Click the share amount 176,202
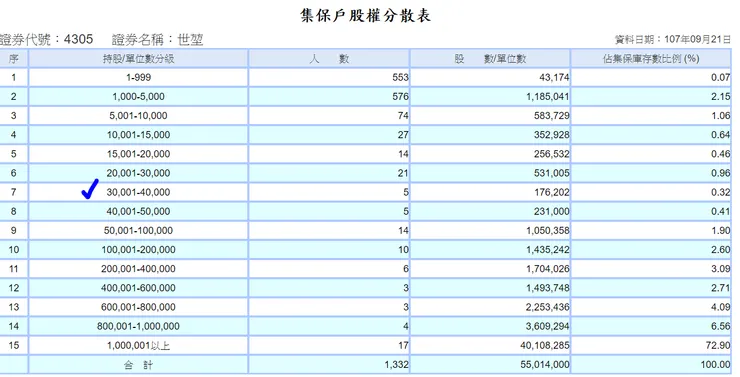The height and width of the screenshot is (377, 740). point(552,192)
